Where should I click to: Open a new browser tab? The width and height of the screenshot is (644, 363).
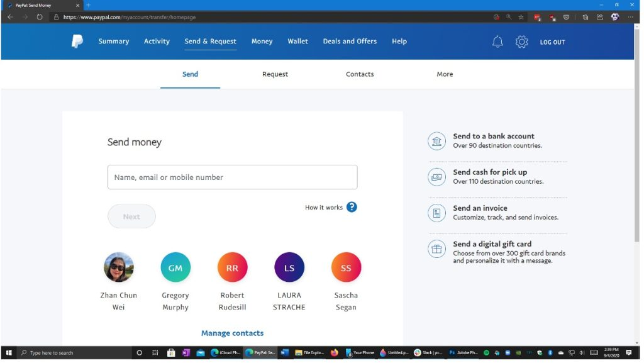(88, 5)
